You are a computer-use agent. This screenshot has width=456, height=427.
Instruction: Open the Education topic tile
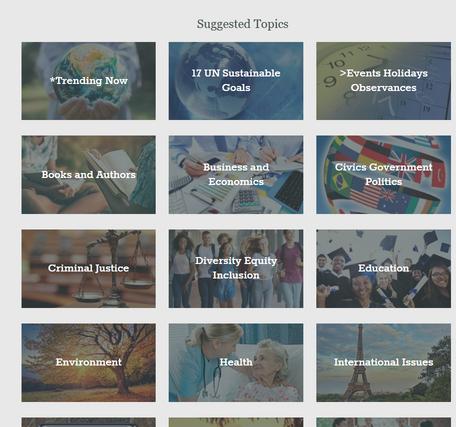click(x=383, y=269)
